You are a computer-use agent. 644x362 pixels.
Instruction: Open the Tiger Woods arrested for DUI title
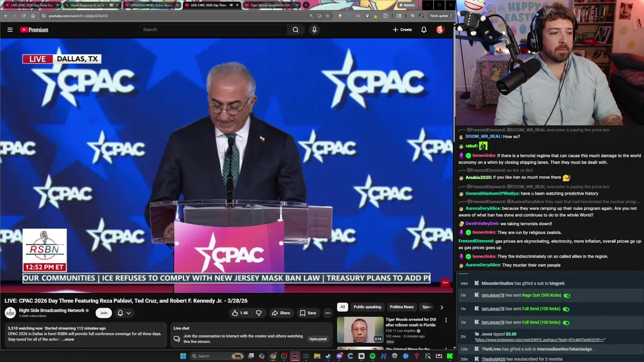click(411, 322)
